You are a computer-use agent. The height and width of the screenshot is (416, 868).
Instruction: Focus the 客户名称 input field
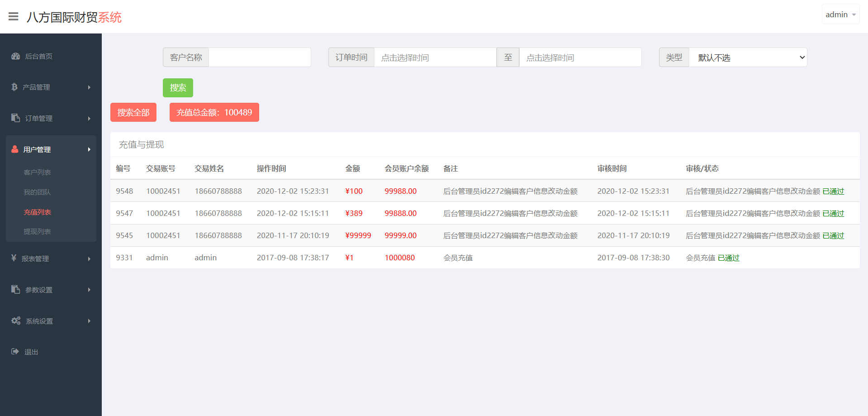coord(260,57)
